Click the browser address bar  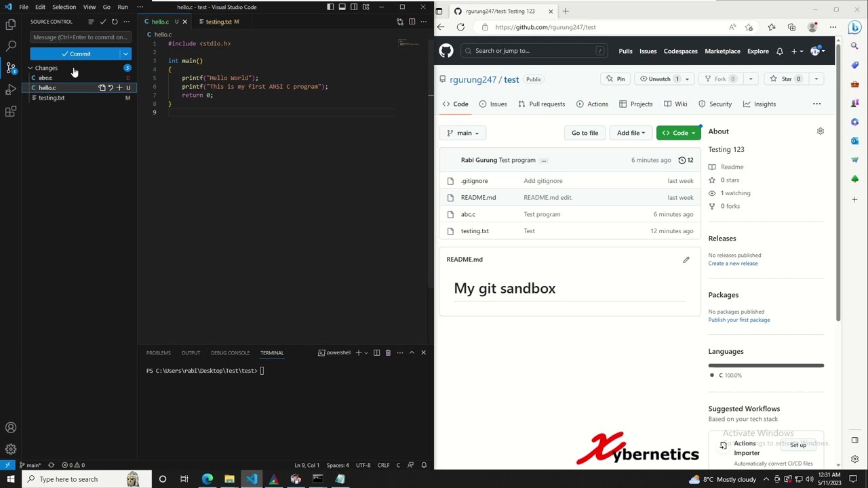(604, 27)
